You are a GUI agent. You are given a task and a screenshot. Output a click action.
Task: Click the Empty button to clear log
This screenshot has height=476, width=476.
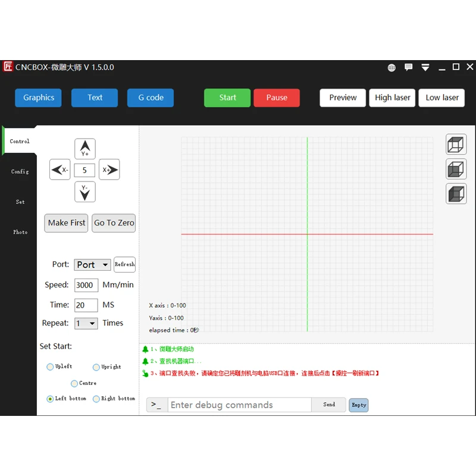[x=359, y=405]
